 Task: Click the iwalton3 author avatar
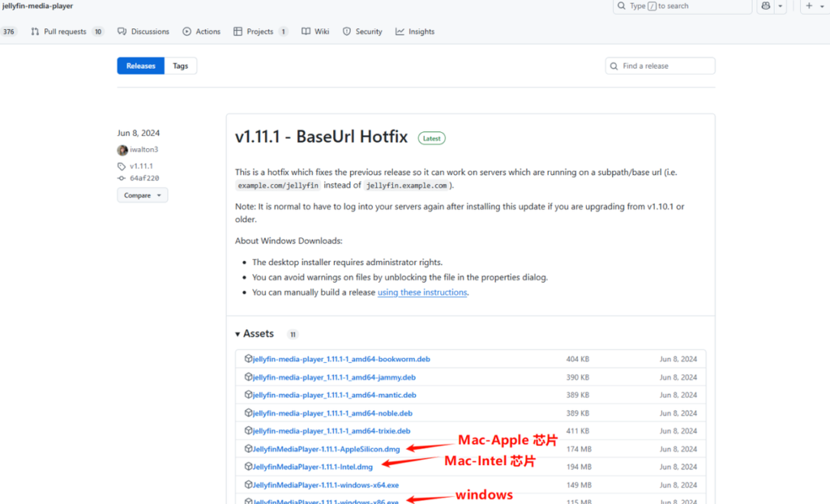coord(122,150)
